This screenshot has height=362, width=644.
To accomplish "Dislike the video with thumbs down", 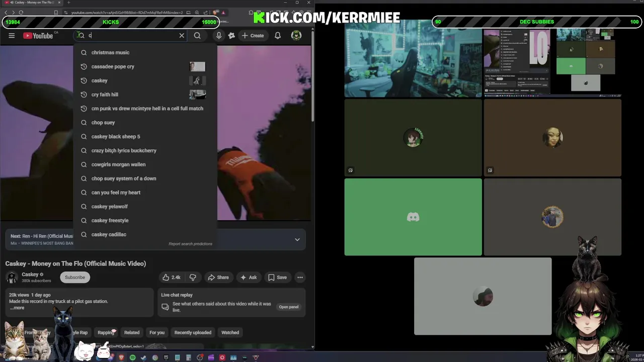I will (x=193, y=277).
